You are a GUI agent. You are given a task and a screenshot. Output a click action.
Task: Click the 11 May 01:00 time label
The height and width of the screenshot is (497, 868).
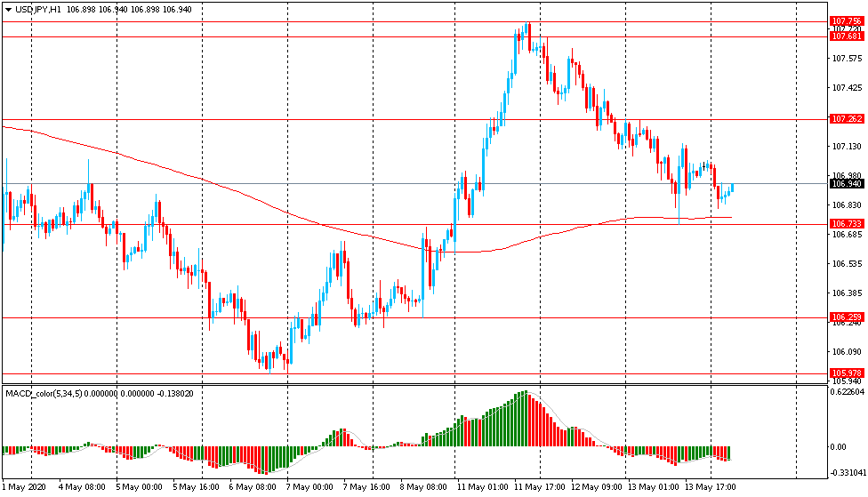point(482,487)
